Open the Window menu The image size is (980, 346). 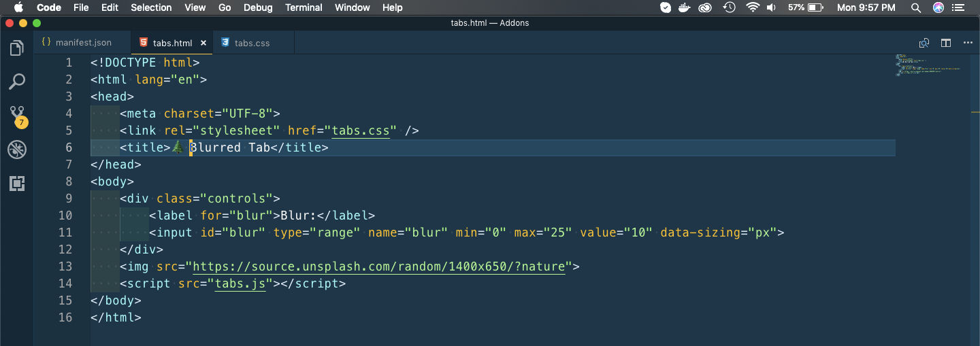click(x=353, y=7)
